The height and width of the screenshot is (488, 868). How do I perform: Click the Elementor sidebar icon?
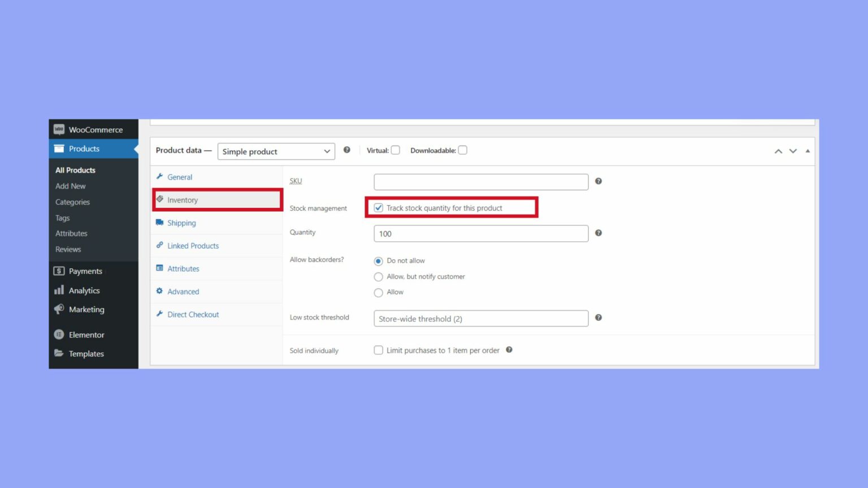(60, 334)
